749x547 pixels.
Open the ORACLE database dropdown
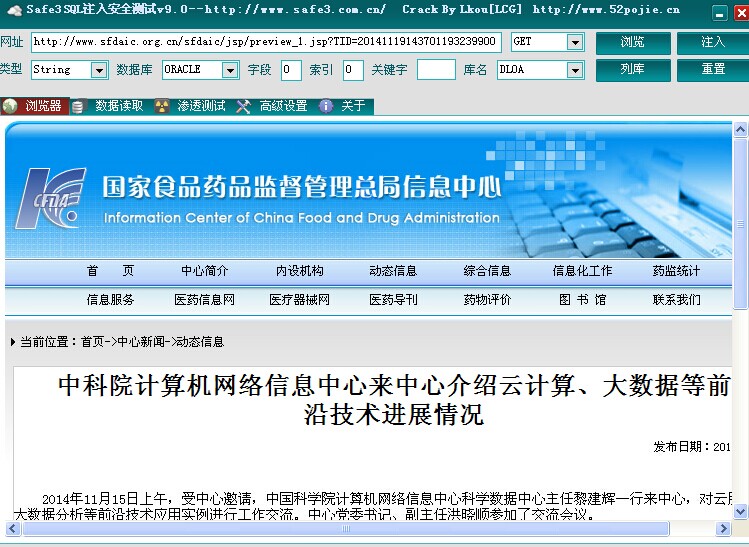[x=230, y=70]
